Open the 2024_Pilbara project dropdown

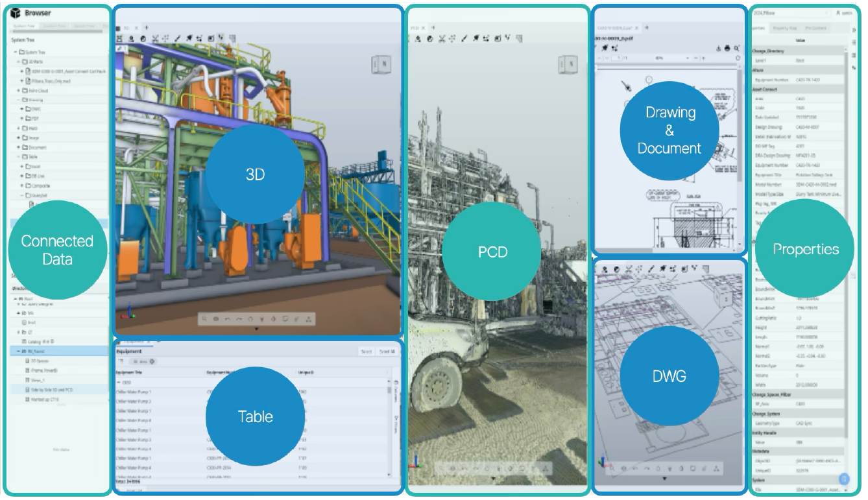coord(790,13)
